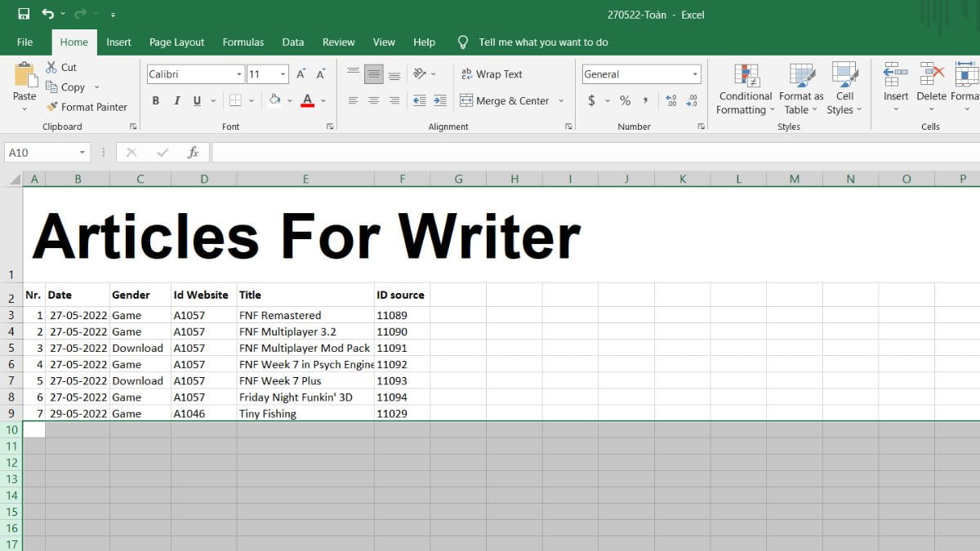The height and width of the screenshot is (551, 980).
Task: Switch to the Page Layout tab
Action: point(176,42)
